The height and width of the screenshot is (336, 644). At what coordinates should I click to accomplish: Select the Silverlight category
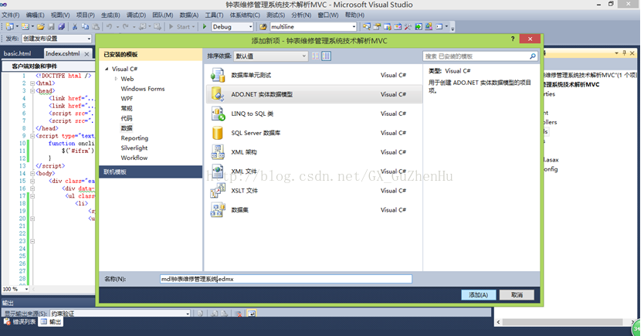click(x=134, y=148)
